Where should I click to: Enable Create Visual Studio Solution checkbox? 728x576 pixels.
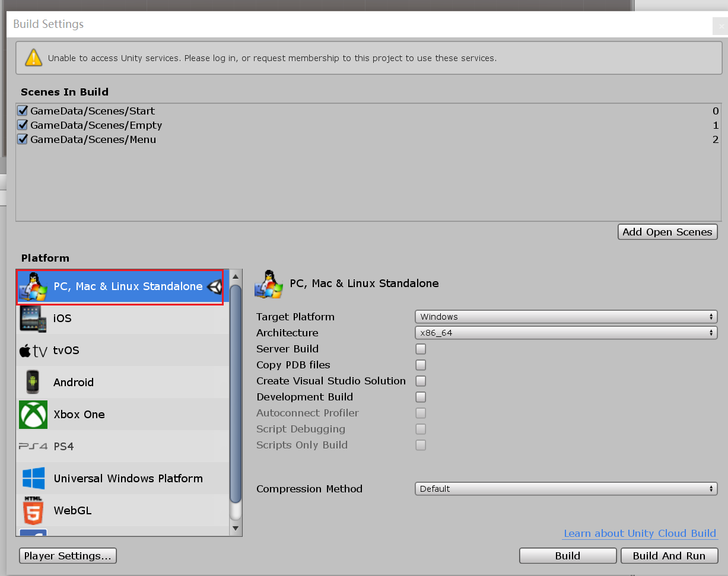421,381
